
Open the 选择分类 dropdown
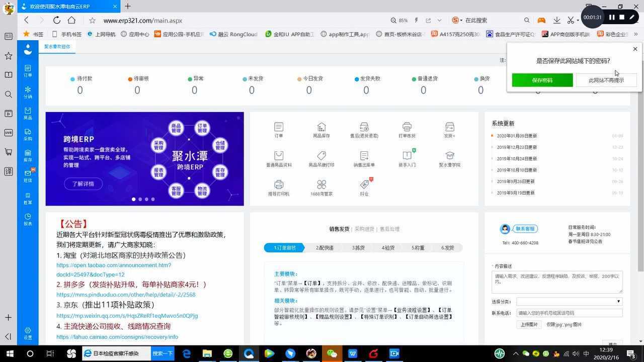(570, 301)
